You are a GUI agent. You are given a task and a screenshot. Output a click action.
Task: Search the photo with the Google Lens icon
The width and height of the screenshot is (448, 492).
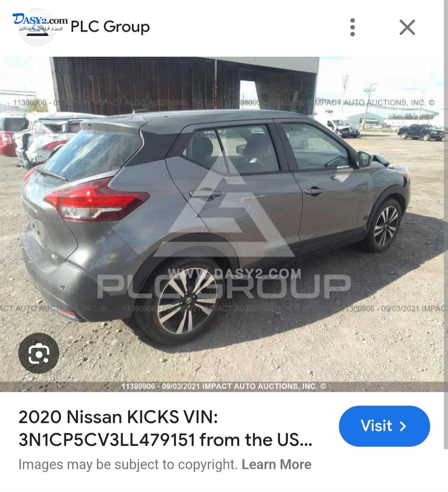[39, 353]
